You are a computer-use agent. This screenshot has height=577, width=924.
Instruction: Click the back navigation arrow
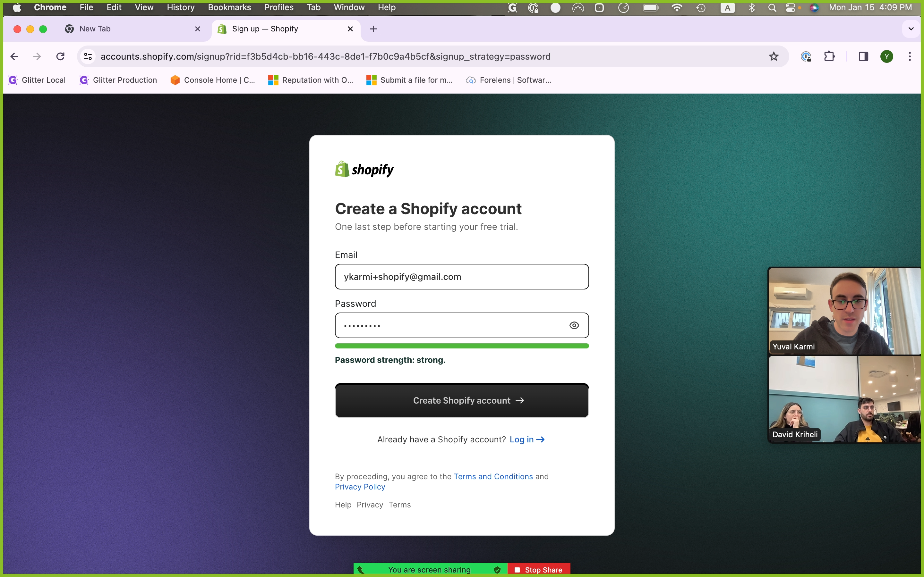tap(14, 56)
